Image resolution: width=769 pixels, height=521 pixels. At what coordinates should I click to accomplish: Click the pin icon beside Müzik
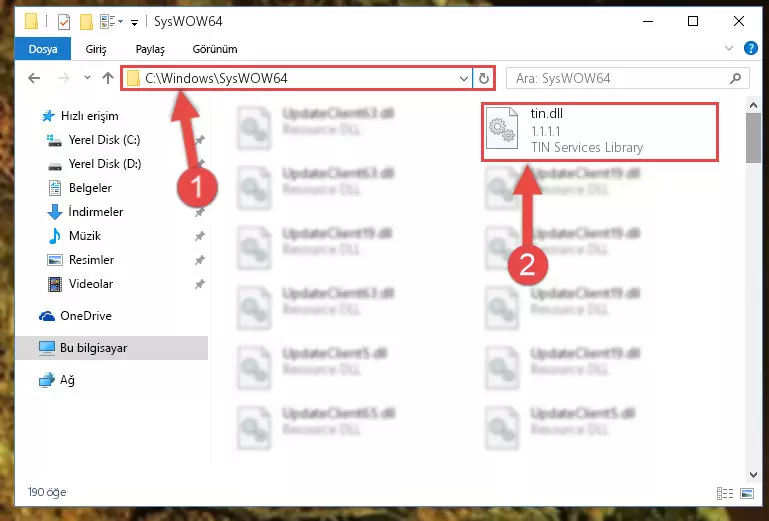point(200,236)
